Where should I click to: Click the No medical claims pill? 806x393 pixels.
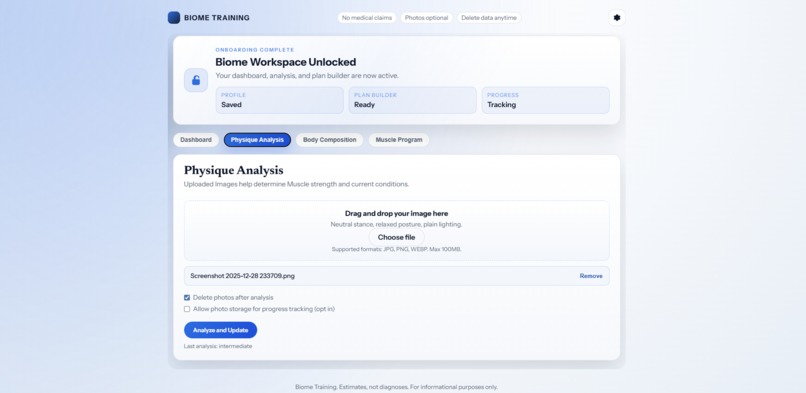point(367,17)
